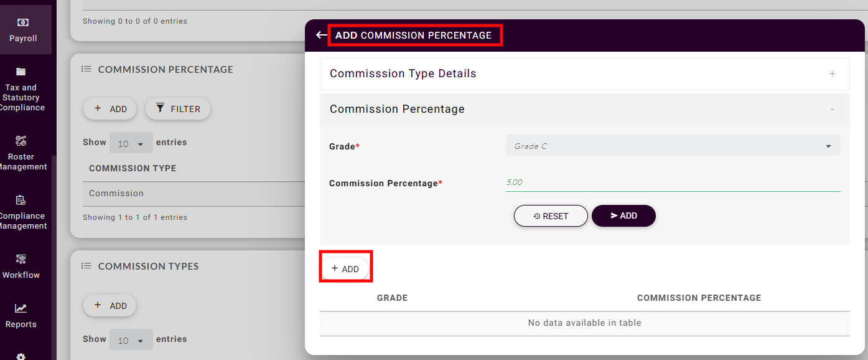The image size is (868, 360).
Task: Open the FILTER button in Commission Percentage
Action: [178, 109]
